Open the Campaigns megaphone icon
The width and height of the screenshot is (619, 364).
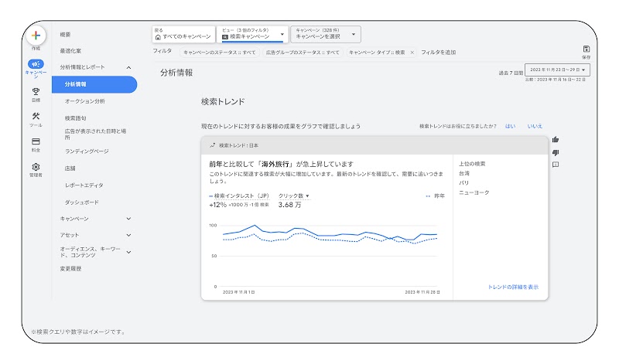pyautogui.click(x=36, y=64)
